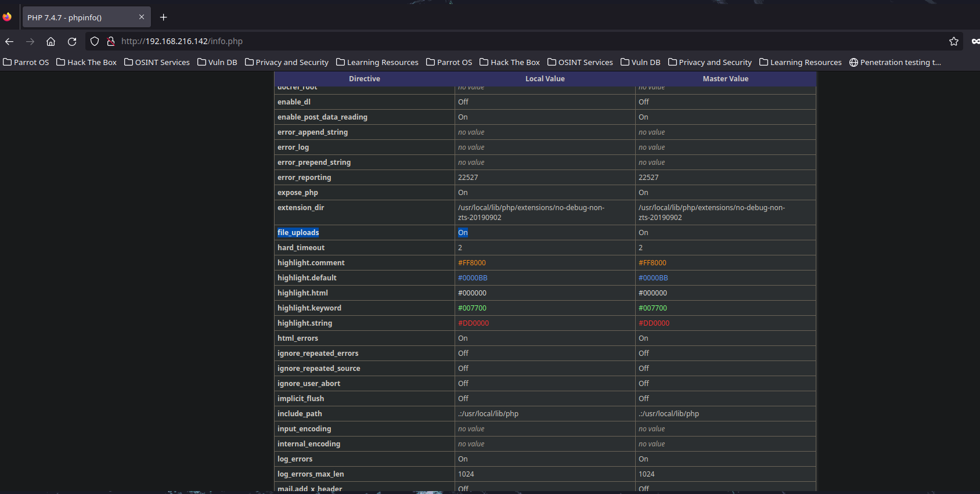Reload the phpinfo page
980x494 pixels.
(x=72, y=41)
